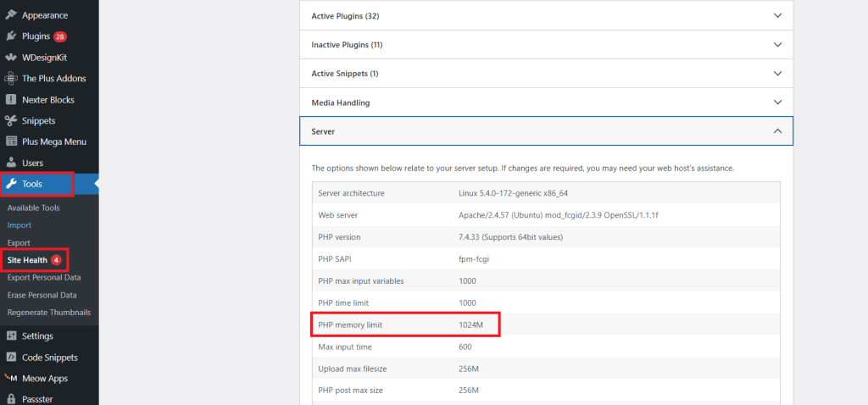Viewport: 868px width, 405px height.
Task: Expand the Inactive Plugins (11) section
Action: click(x=547, y=44)
